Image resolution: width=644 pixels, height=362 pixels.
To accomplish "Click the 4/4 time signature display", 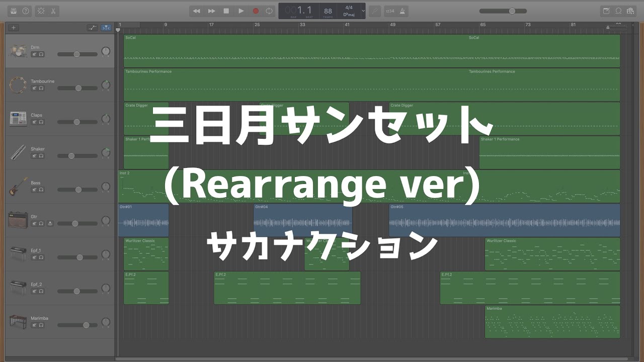I will (349, 8).
